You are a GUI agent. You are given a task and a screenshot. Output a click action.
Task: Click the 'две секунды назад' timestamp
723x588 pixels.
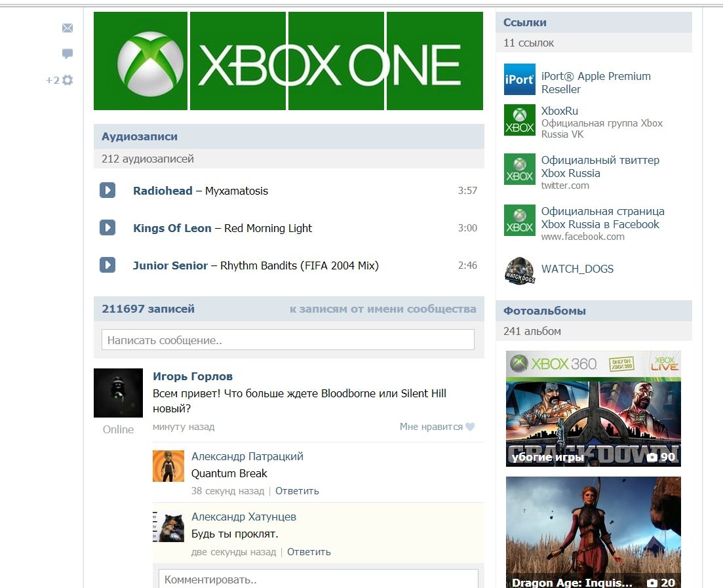pyautogui.click(x=234, y=551)
